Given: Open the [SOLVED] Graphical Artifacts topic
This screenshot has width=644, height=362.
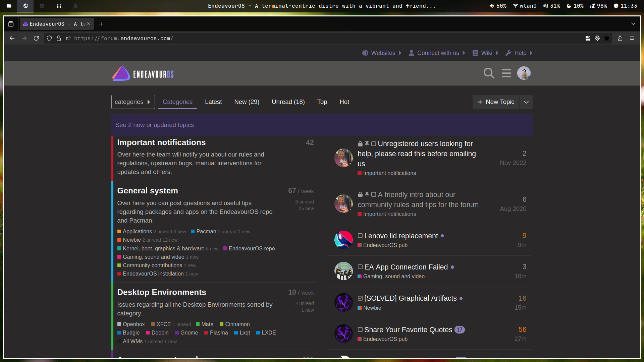Looking at the screenshot, I should 410,298.
